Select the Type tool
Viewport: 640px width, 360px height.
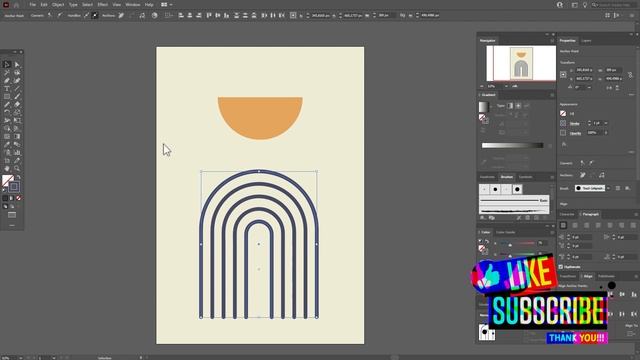tap(7, 89)
